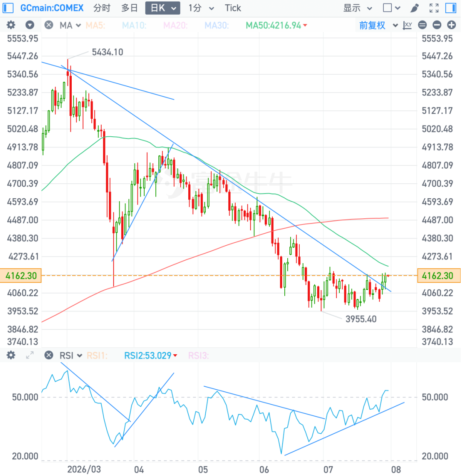Screen dimensions: 461x476
Task: Switch to 多日 multi-day view
Action: tap(129, 8)
